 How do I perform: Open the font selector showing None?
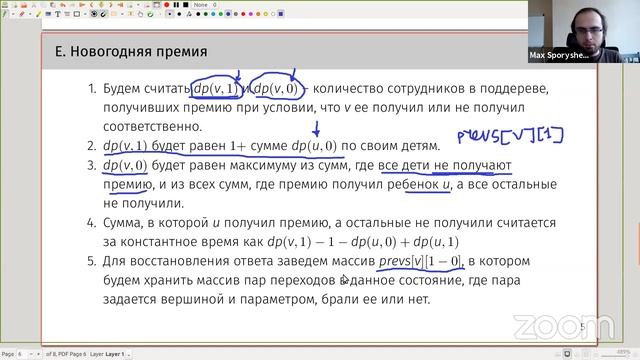point(205,5)
